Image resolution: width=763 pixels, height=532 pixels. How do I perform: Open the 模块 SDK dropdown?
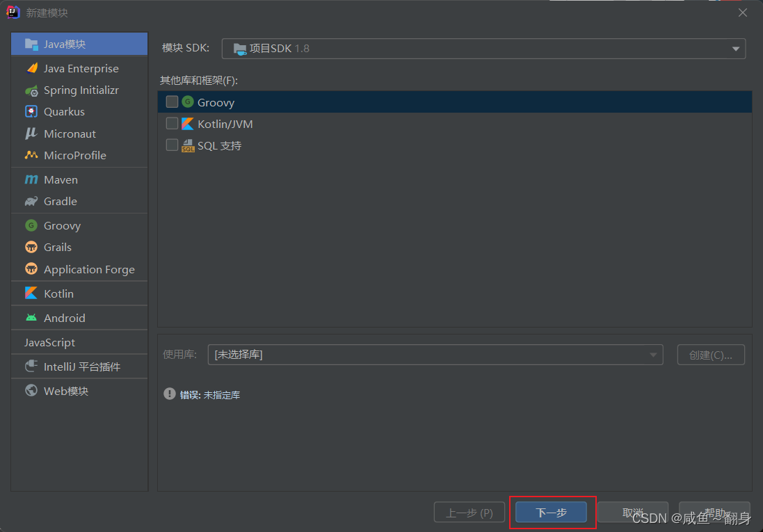[483, 49]
